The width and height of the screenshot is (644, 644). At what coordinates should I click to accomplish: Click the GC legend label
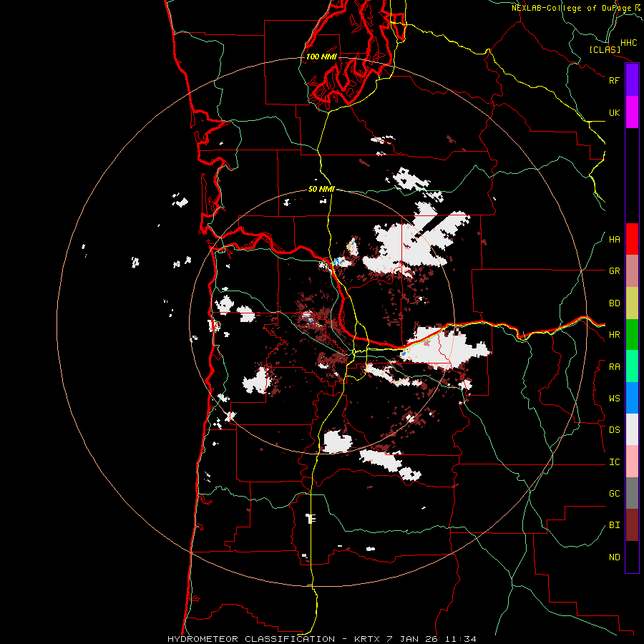[x=614, y=494]
